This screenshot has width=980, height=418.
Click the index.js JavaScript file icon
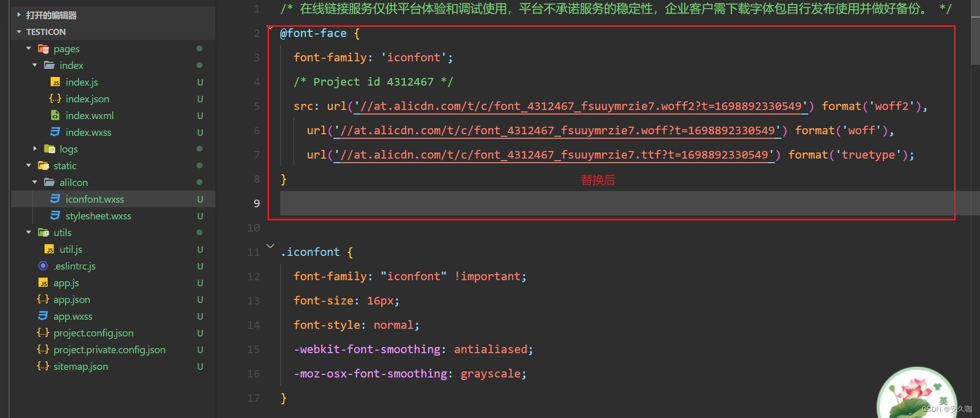55,82
